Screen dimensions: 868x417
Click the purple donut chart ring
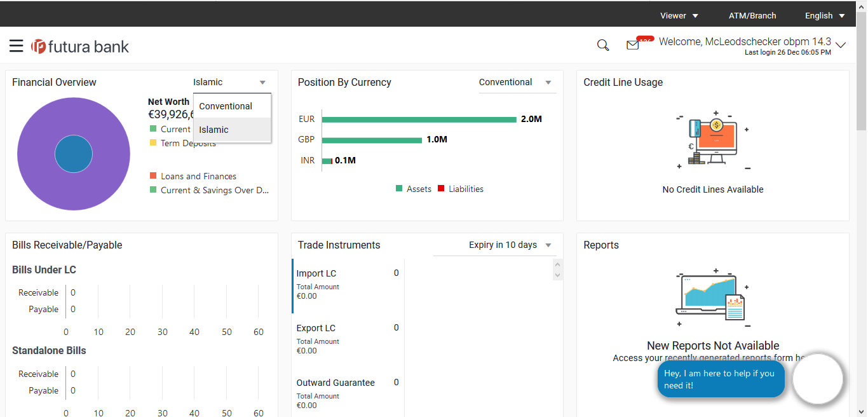[37, 154]
